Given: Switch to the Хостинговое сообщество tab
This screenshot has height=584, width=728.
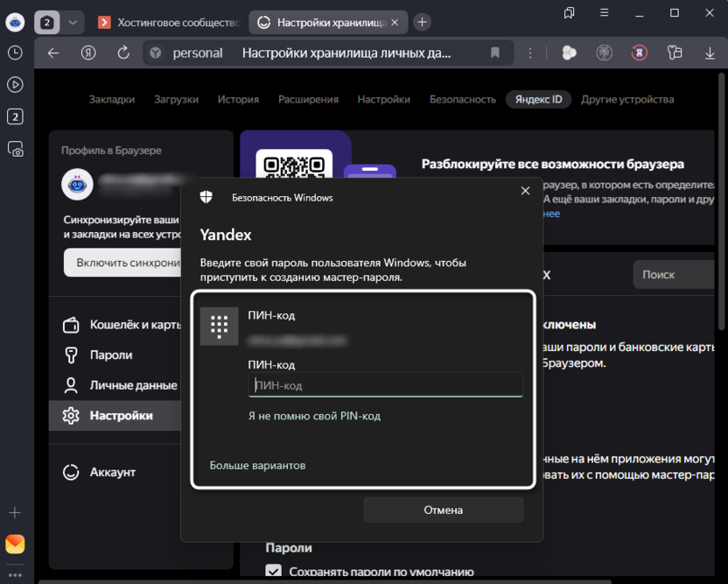Looking at the screenshot, I should pos(170,22).
